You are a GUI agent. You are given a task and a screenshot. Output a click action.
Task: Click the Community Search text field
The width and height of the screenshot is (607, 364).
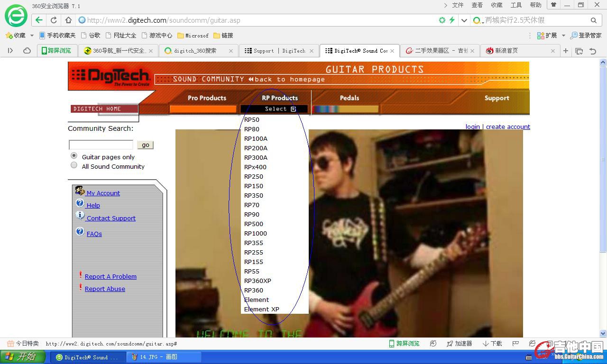point(101,145)
